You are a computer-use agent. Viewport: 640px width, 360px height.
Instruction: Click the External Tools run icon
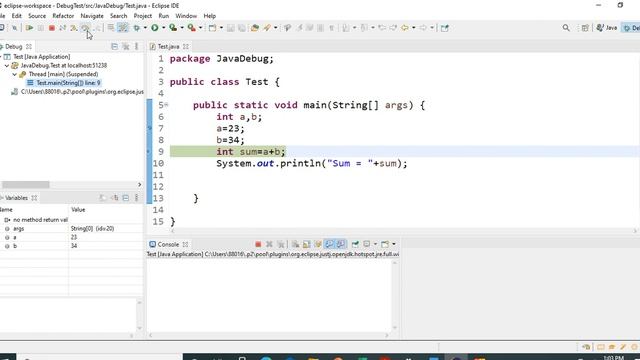191,28
